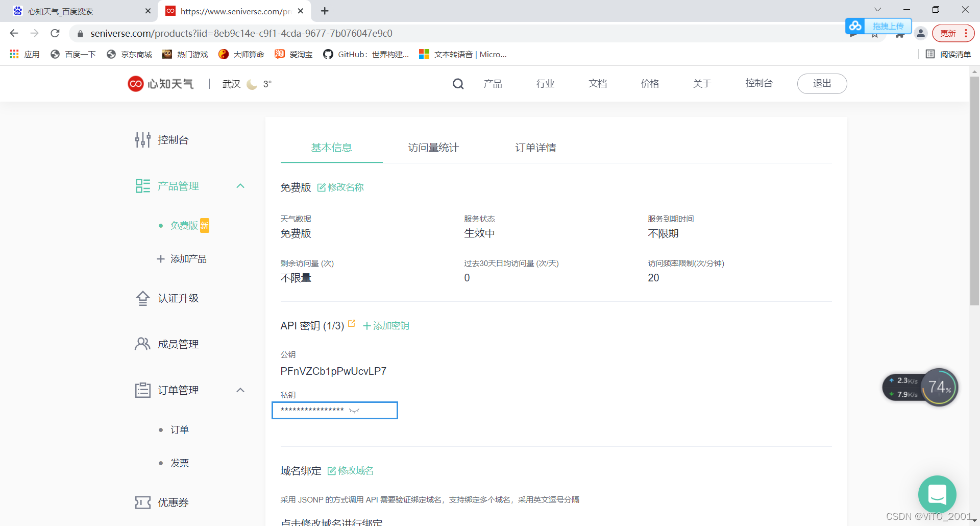The width and height of the screenshot is (980, 526).
Task: Open 发票 under 订单管理
Action: (179, 463)
